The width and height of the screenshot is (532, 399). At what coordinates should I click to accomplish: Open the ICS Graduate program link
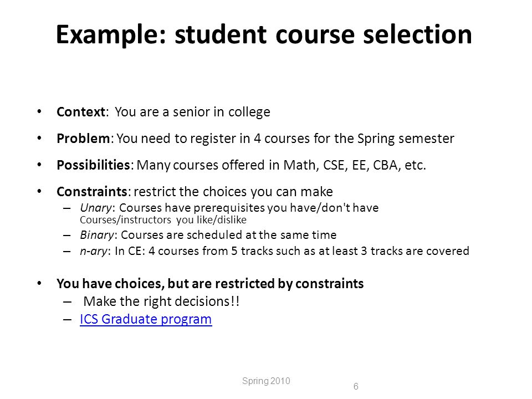(146, 319)
